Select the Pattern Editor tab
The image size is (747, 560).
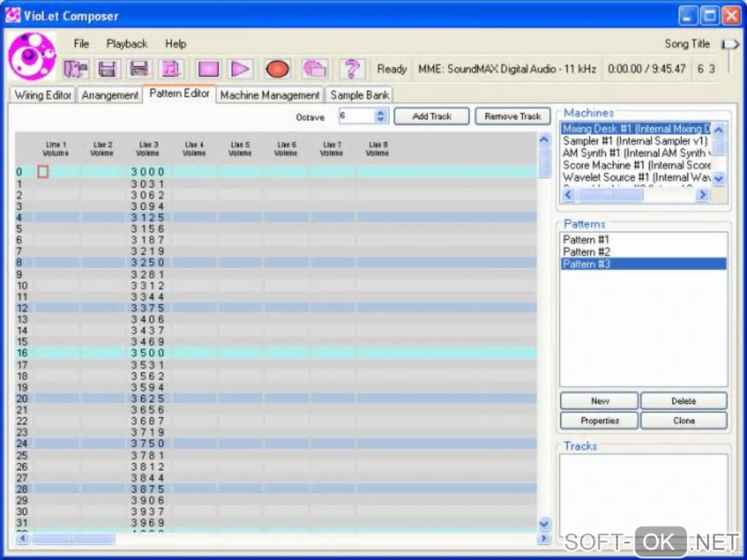coord(179,94)
